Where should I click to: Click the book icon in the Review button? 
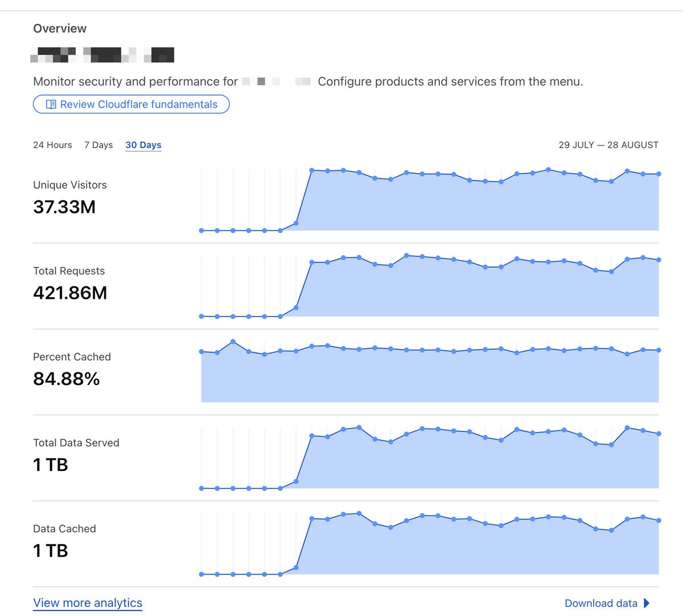[x=51, y=104]
